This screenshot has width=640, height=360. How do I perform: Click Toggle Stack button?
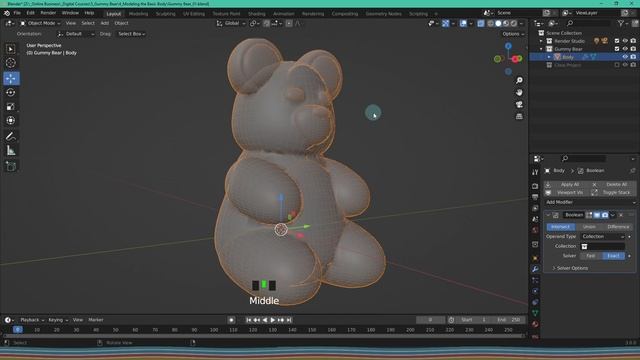[x=613, y=193]
